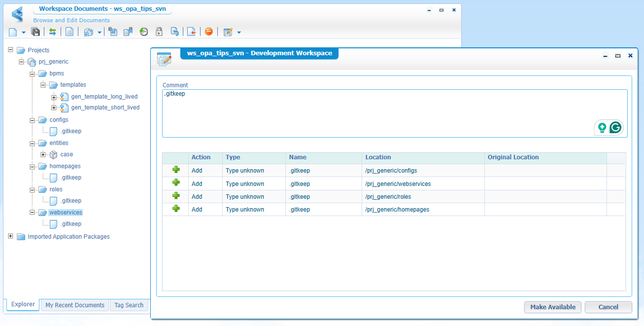
Task: Collapse the bpms folder node
Action: [32, 73]
